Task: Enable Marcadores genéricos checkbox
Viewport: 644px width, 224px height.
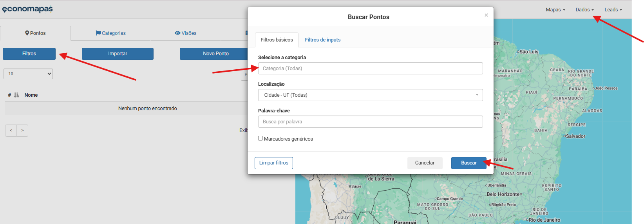Action: point(260,138)
